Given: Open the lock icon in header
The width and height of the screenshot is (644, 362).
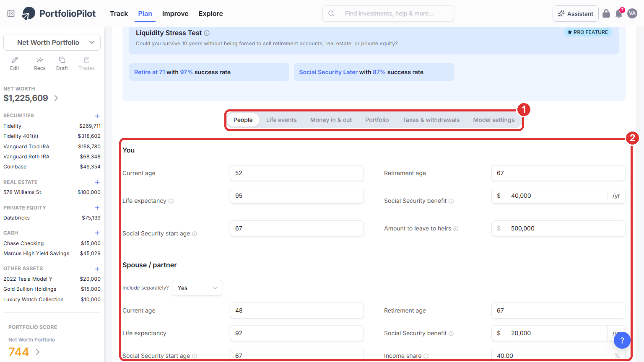Looking at the screenshot, I should [606, 13].
